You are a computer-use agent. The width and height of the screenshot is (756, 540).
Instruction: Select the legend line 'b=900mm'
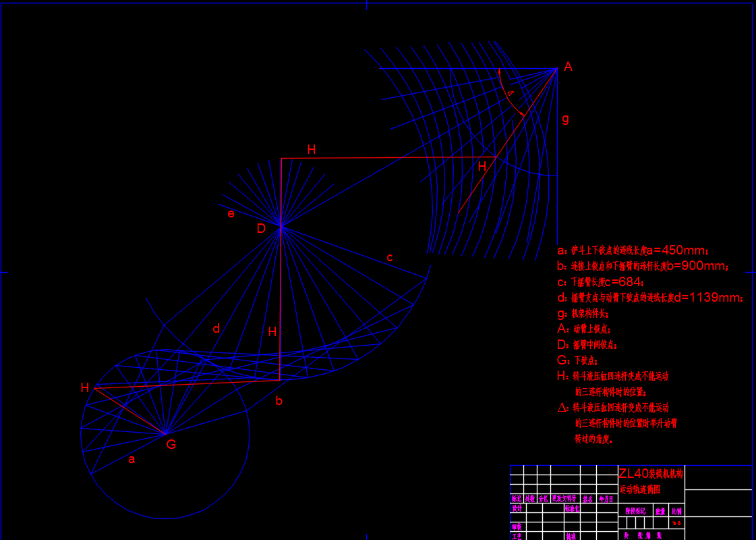643,266
